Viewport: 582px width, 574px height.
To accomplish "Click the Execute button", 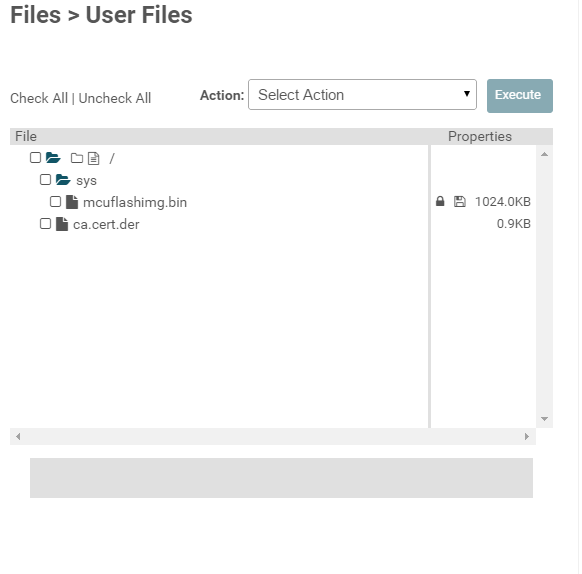I will pyautogui.click(x=520, y=96).
